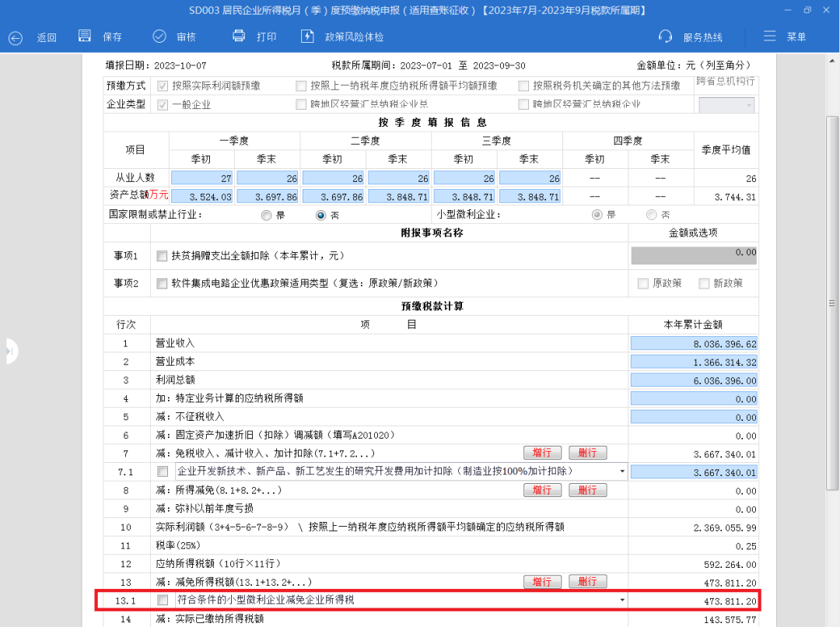Expand the row 13.1 tax reduction dropdown
The height and width of the screenshot is (627, 840).
[621, 601]
